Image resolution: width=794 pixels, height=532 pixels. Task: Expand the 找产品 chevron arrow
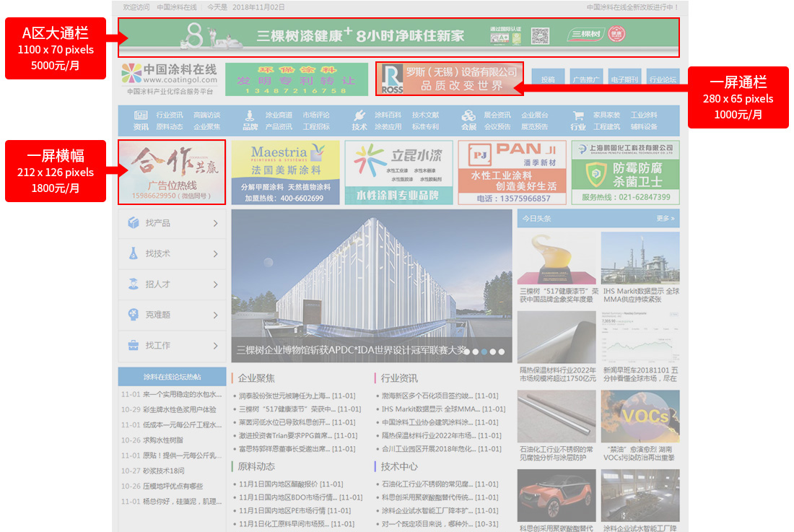216,223
